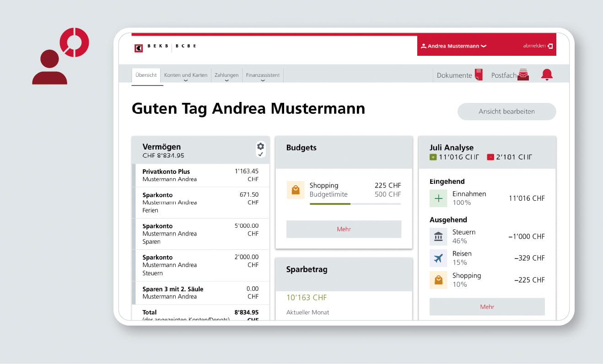Open the Vermögen settings gear icon

pyautogui.click(x=260, y=146)
